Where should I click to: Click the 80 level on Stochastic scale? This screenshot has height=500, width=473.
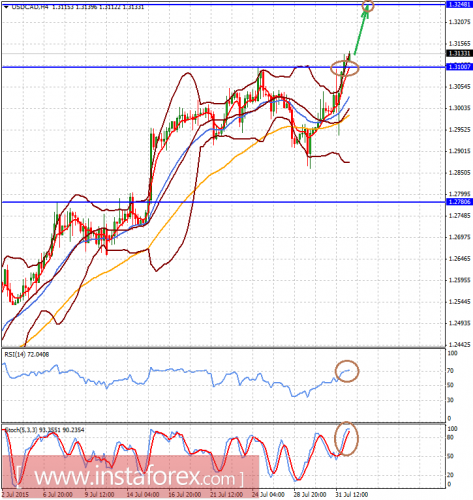click(x=450, y=437)
